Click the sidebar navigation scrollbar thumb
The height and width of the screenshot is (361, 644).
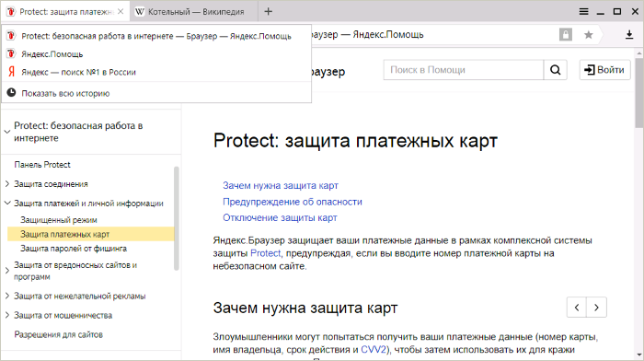177,218
